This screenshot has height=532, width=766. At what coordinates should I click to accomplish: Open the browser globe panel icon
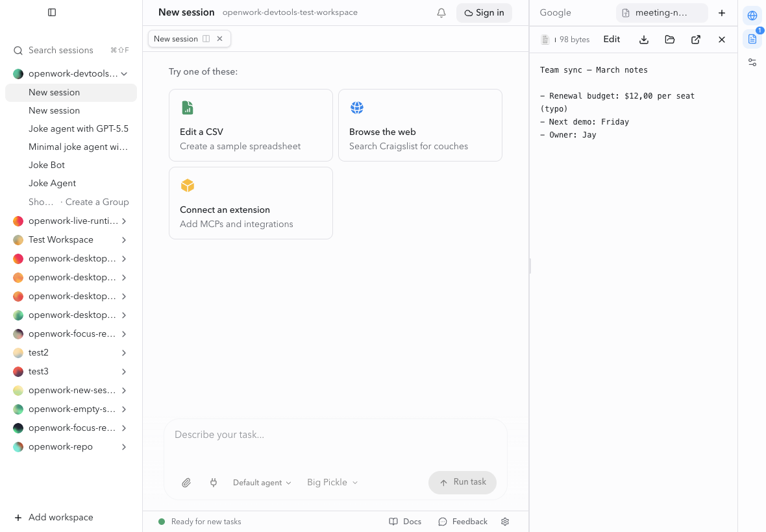point(752,16)
